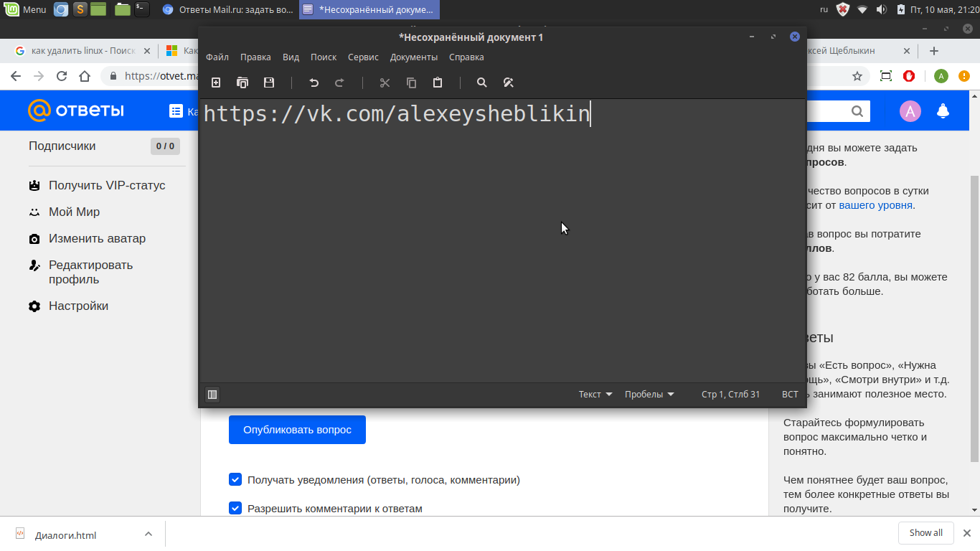Click the Опубликовать вопрос button
Viewport: 980px width, 551px height.
[297, 430]
